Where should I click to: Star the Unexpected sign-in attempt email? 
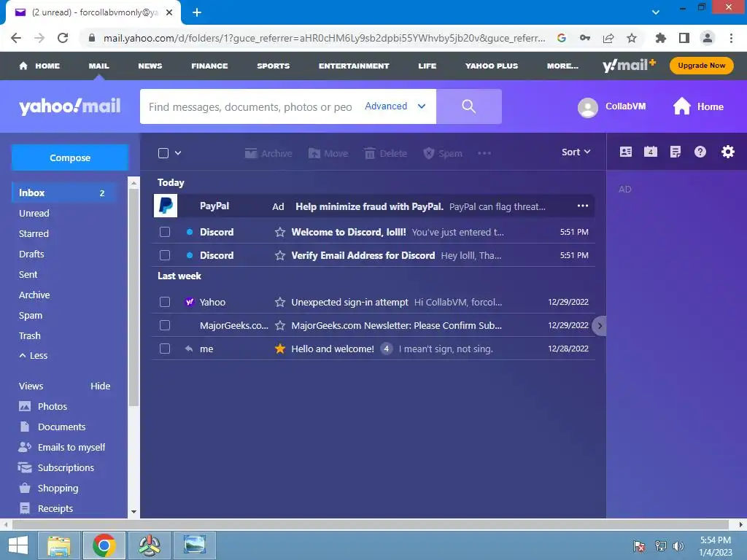(x=280, y=303)
